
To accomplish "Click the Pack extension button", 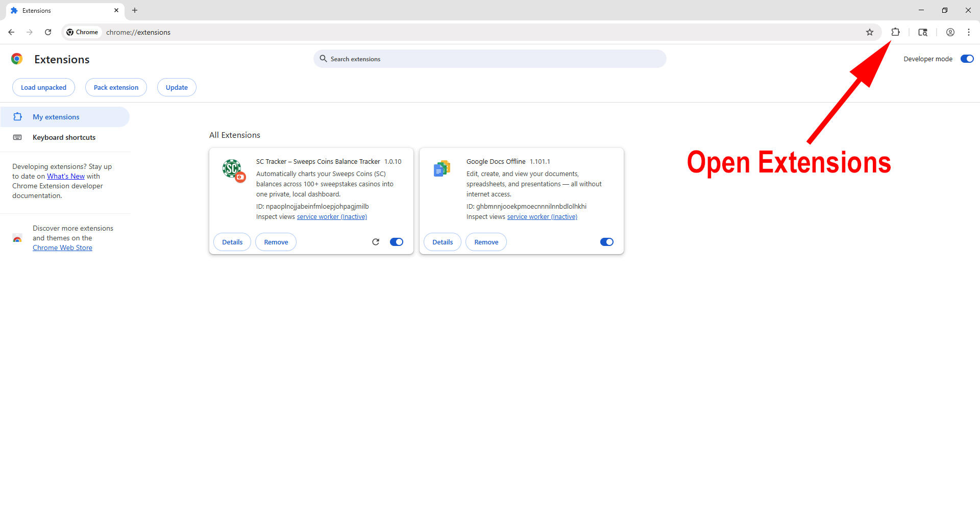I will click(116, 87).
